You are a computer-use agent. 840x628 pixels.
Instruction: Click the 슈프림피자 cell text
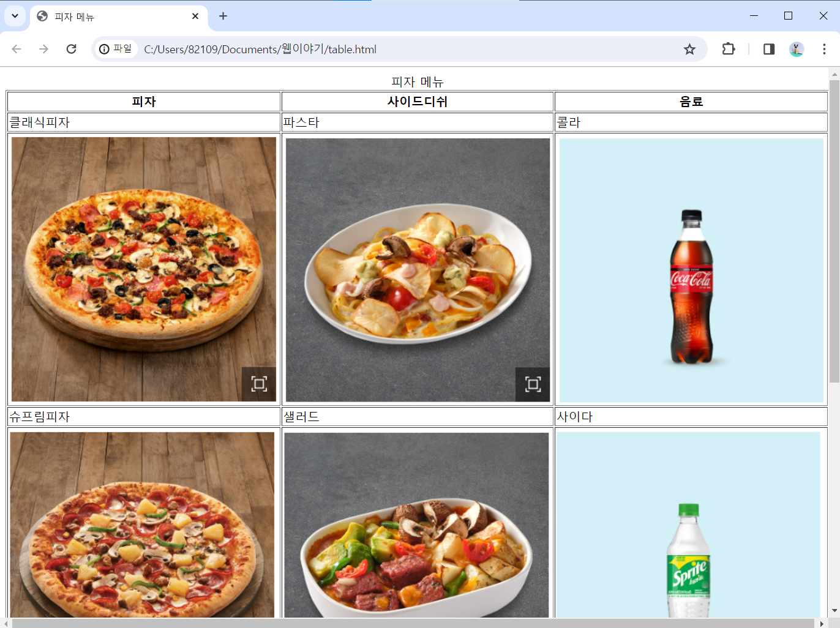pos(40,417)
